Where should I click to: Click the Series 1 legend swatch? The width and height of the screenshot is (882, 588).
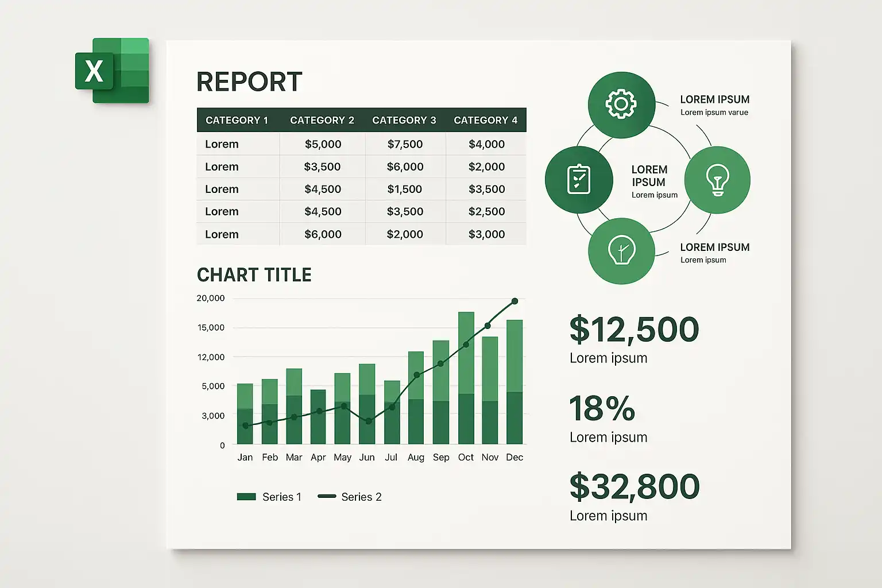tap(246, 497)
